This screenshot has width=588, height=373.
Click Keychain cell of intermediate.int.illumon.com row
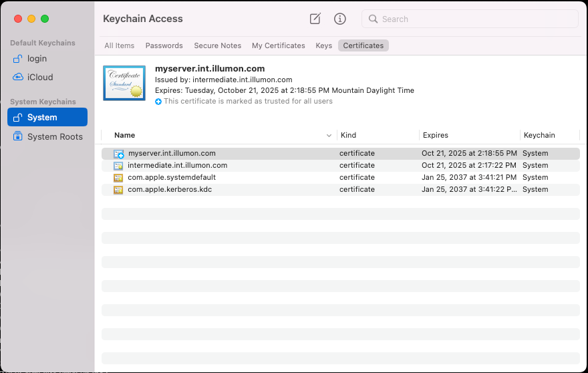click(535, 165)
